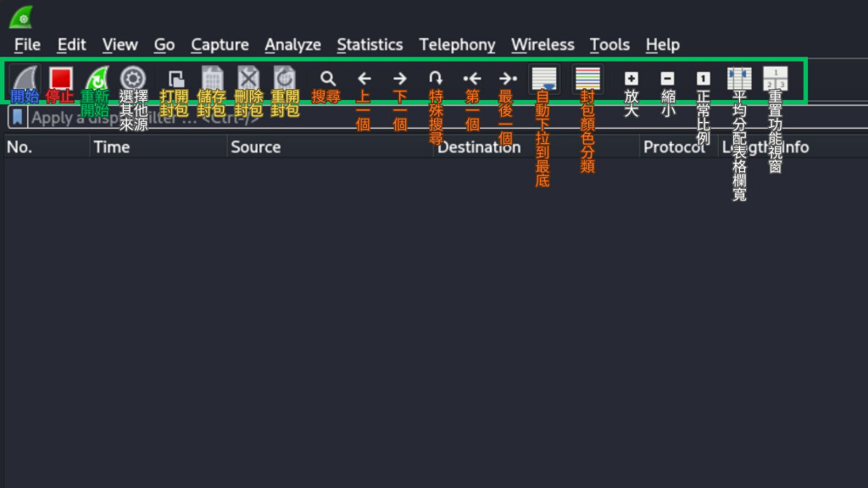Toggle packet colorization rules icon
868x488 pixels.
pyautogui.click(x=587, y=79)
